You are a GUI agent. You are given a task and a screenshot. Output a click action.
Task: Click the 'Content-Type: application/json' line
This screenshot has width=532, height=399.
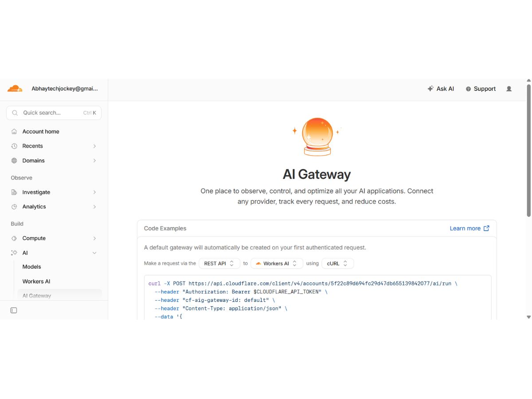point(221,309)
